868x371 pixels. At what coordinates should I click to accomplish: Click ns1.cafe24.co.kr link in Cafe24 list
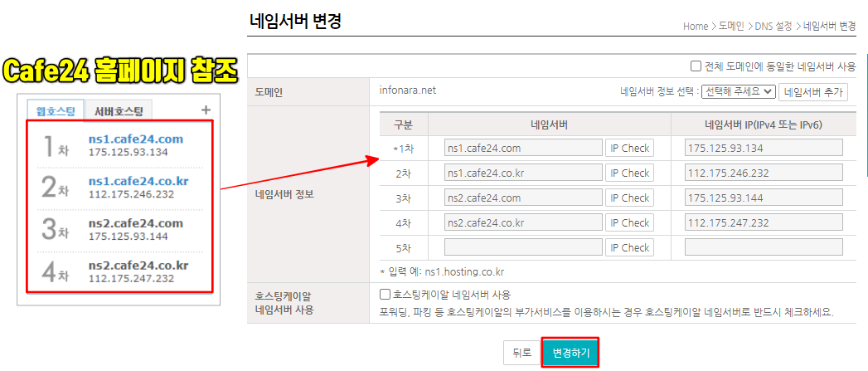click(x=138, y=181)
